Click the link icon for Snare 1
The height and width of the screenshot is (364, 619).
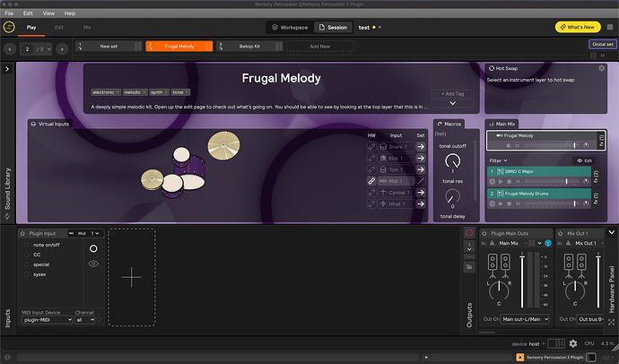[371, 147]
